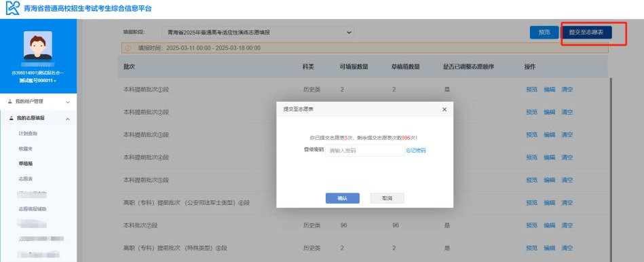Viewport: 644px width, 262px height.
Task: Open the 填报阶段 dropdown
Action: [x=258, y=32]
